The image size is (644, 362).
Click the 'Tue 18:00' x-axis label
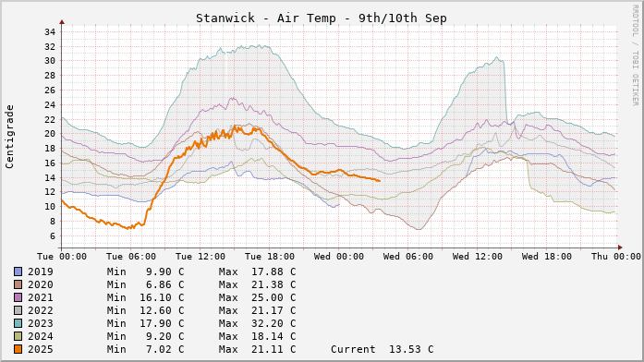point(270,257)
